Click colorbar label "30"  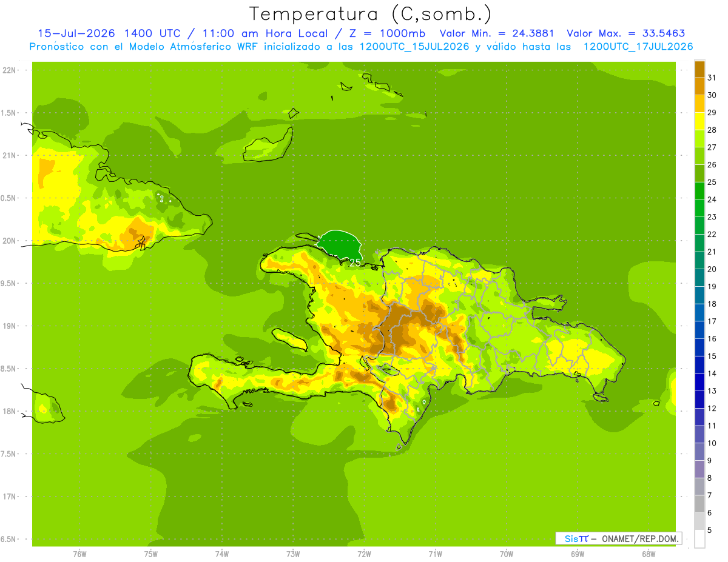[x=712, y=95]
